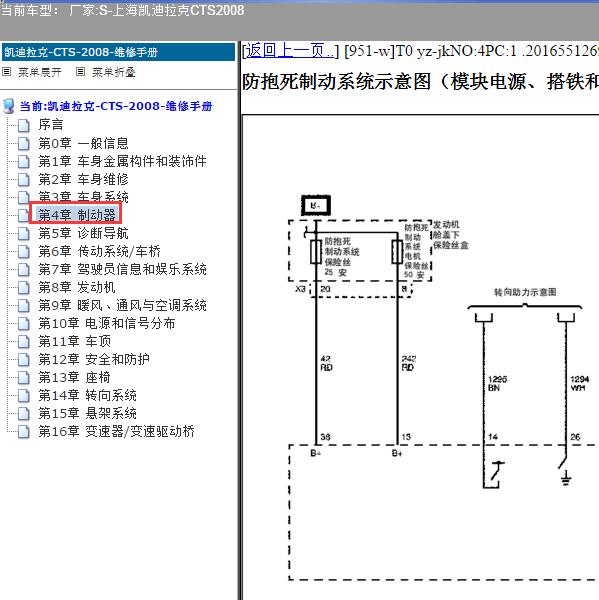This screenshot has width=599, height=600.
Task: Select 第6章 传动系统/车桥
Action: [99, 251]
